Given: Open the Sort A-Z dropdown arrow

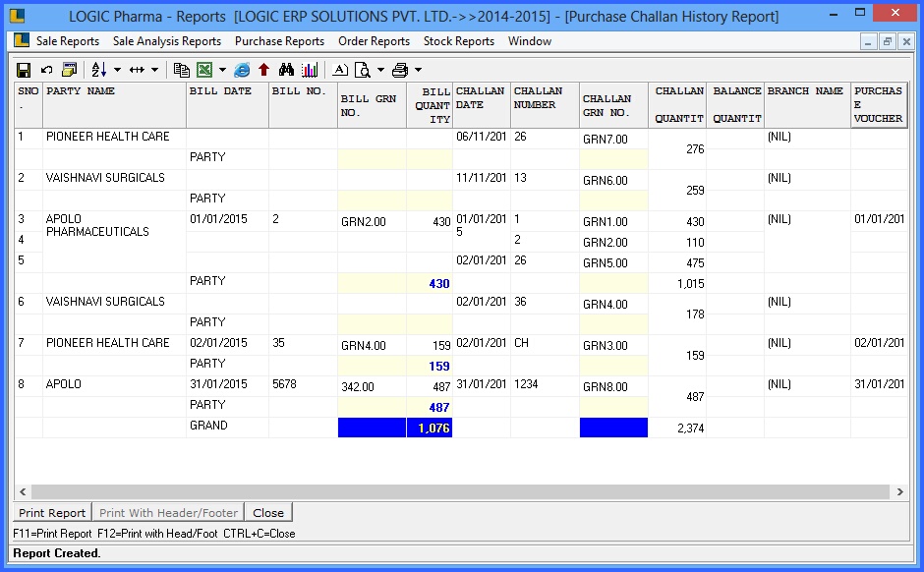Looking at the screenshot, I should coord(117,70).
